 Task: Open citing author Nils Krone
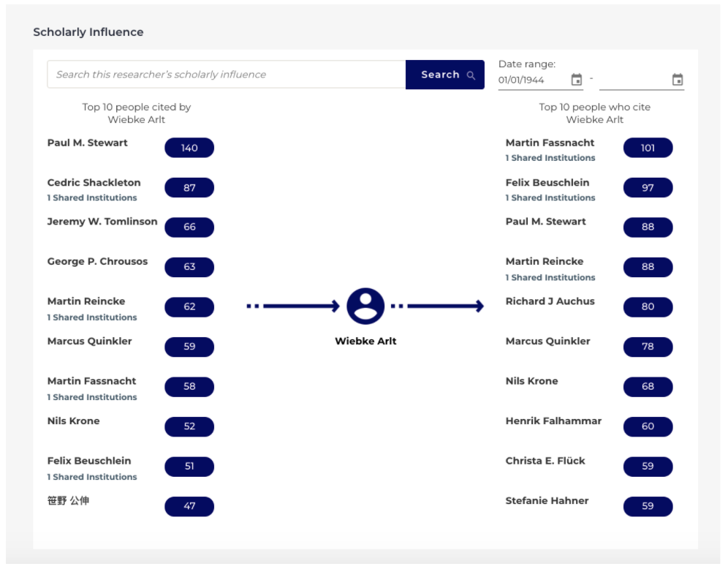click(531, 381)
